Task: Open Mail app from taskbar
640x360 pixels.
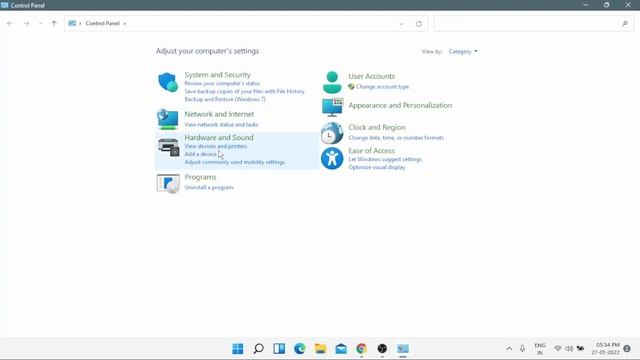Action: pos(341,349)
